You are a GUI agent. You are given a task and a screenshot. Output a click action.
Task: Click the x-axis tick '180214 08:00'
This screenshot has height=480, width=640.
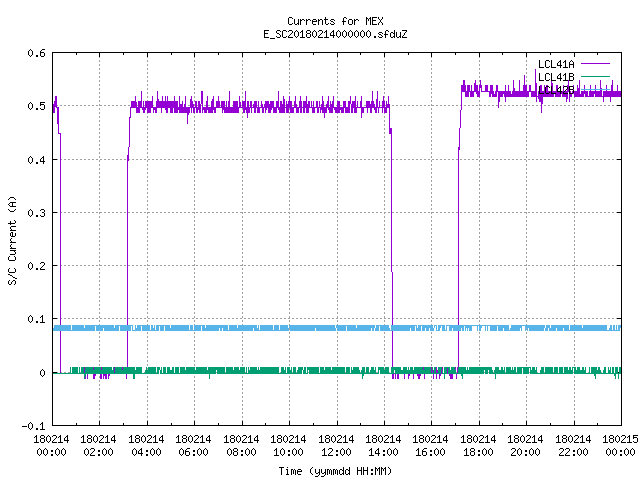241,446
